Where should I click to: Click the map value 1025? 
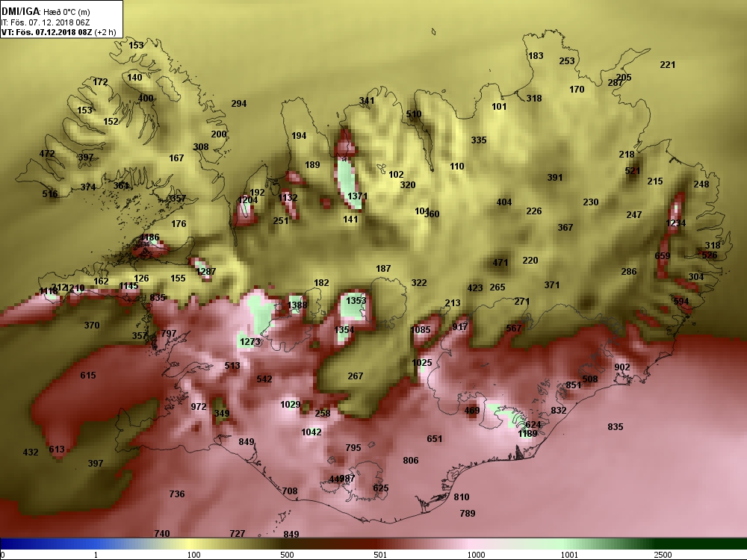[421, 363]
